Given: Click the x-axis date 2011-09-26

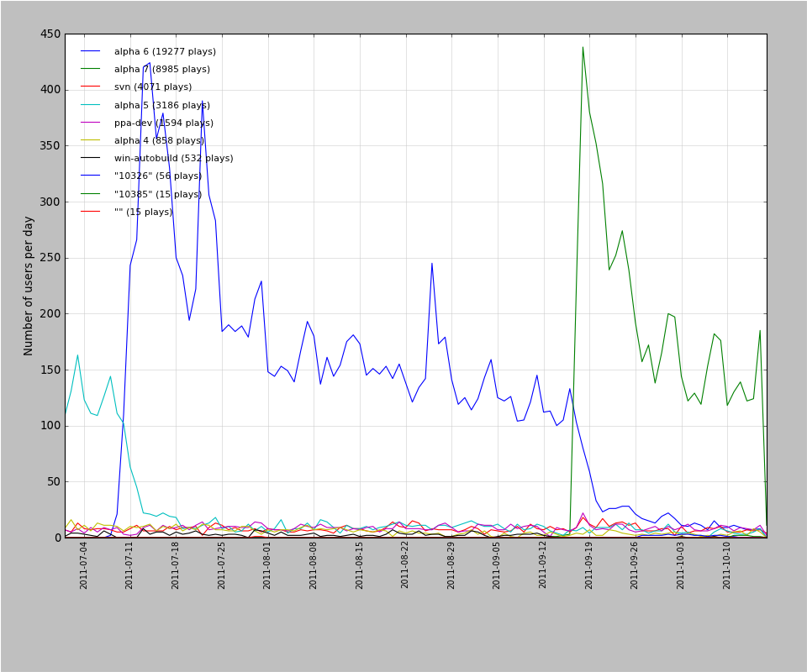Looking at the screenshot, I should (635, 565).
